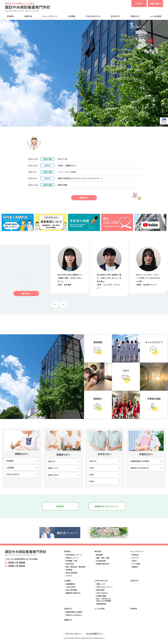Expand 1年生 under 在学生の方へ
Screen dimensions: 168x644
click(105, 468)
